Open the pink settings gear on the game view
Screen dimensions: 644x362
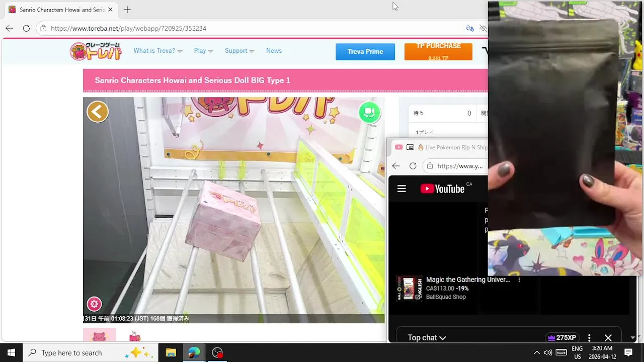tap(94, 304)
